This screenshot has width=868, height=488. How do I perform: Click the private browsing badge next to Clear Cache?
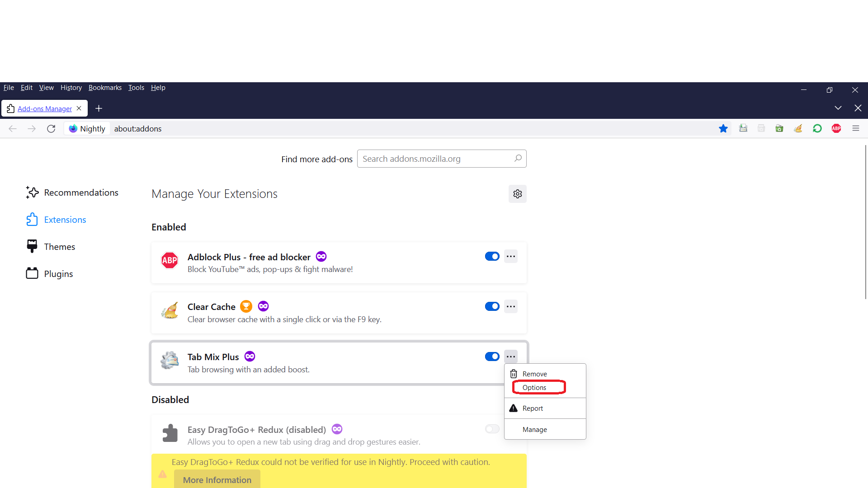pos(263,306)
